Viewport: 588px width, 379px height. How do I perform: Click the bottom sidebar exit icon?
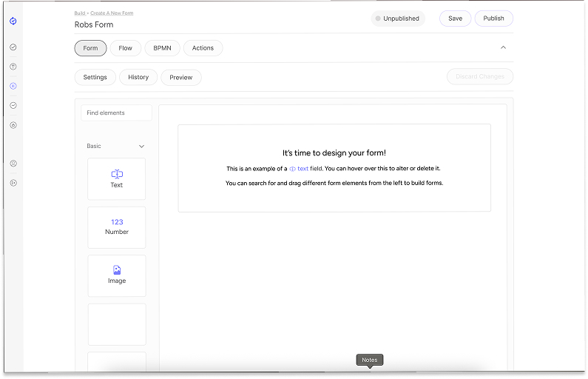click(x=13, y=183)
